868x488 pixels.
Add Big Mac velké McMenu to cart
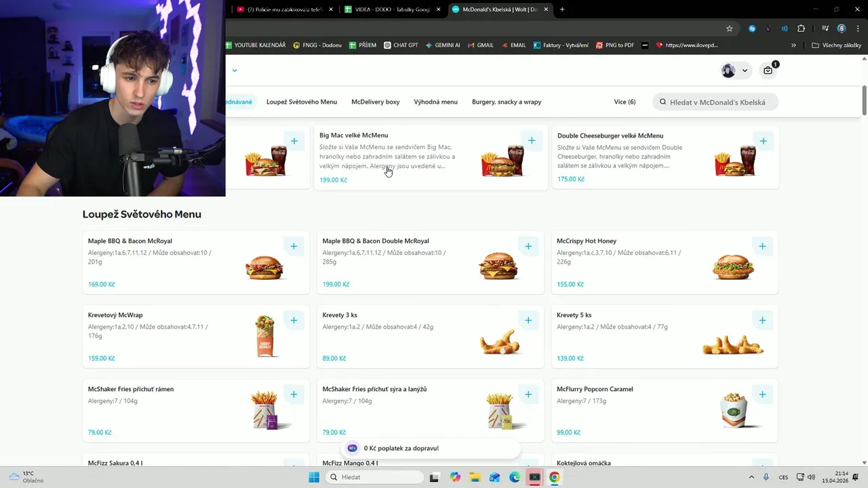click(532, 141)
